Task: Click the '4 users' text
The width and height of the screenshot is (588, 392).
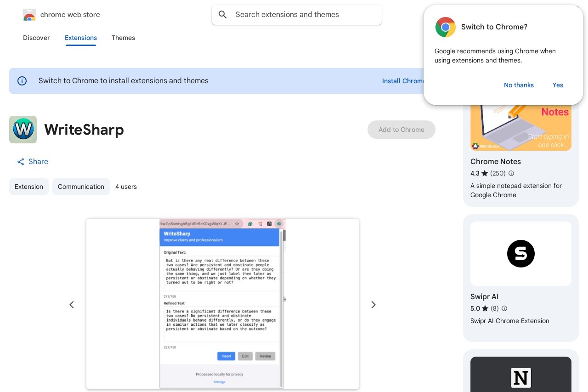Action: 126,187
